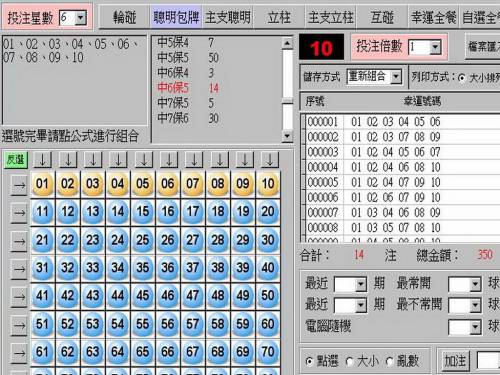
Task: Expand the 投注倍數 multiplier dropdown
Action: pos(435,47)
